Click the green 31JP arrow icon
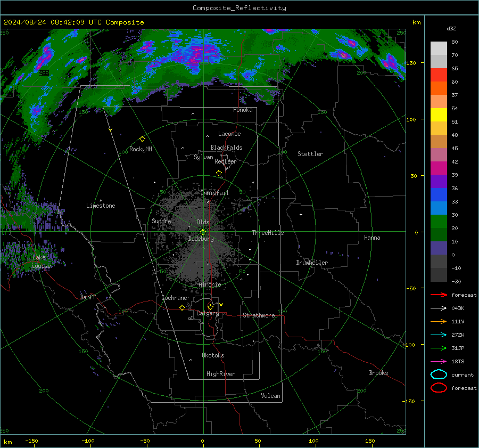The image size is (479, 448). [x=439, y=348]
